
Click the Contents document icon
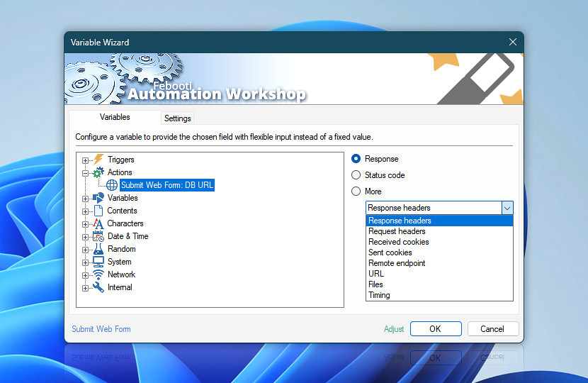click(98, 211)
